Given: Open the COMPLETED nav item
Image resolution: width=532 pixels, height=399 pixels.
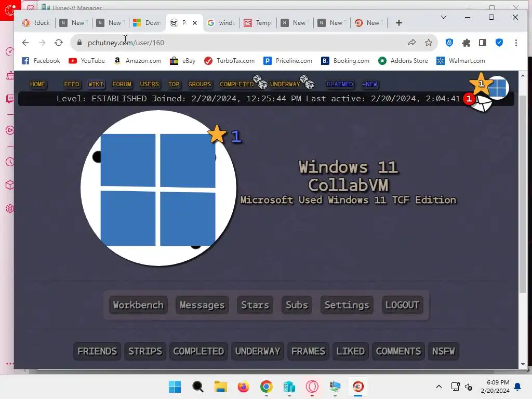Looking at the screenshot, I should (236, 84).
